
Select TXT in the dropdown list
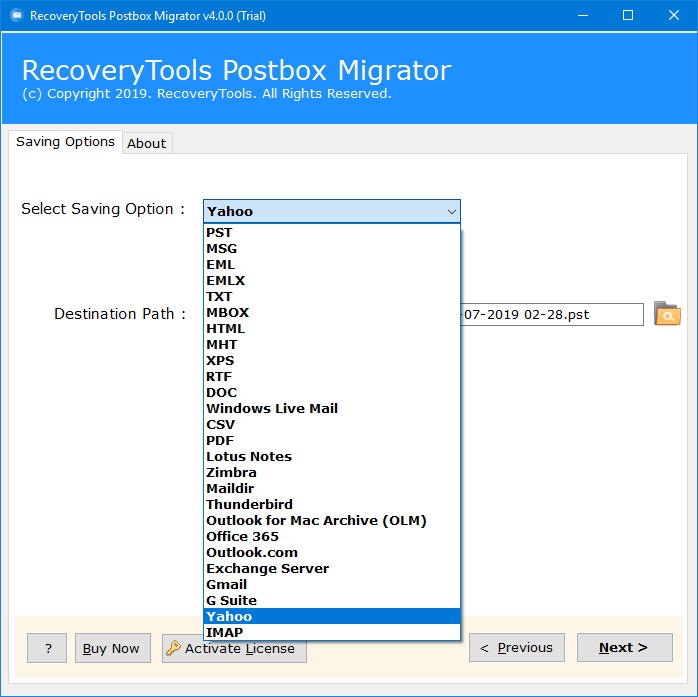(x=332, y=296)
